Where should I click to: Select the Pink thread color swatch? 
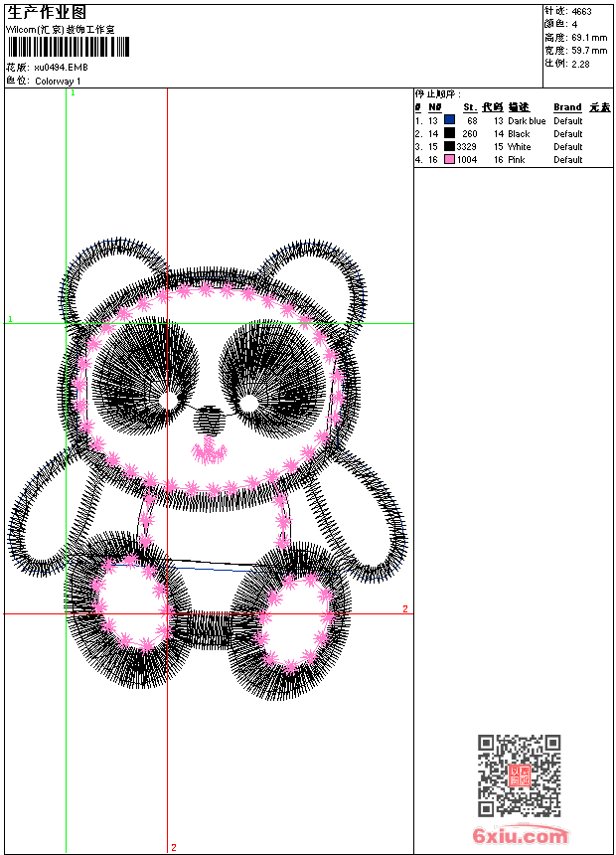[x=450, y=159]
